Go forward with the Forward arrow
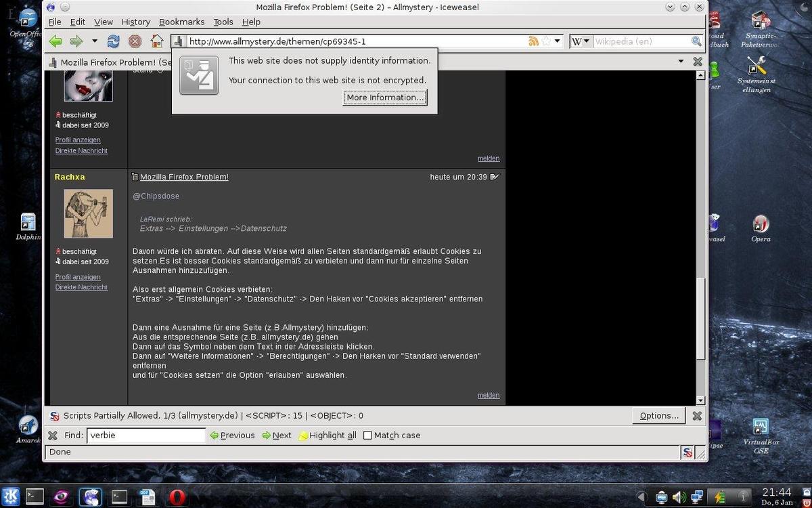 click(x=76, y=41)
